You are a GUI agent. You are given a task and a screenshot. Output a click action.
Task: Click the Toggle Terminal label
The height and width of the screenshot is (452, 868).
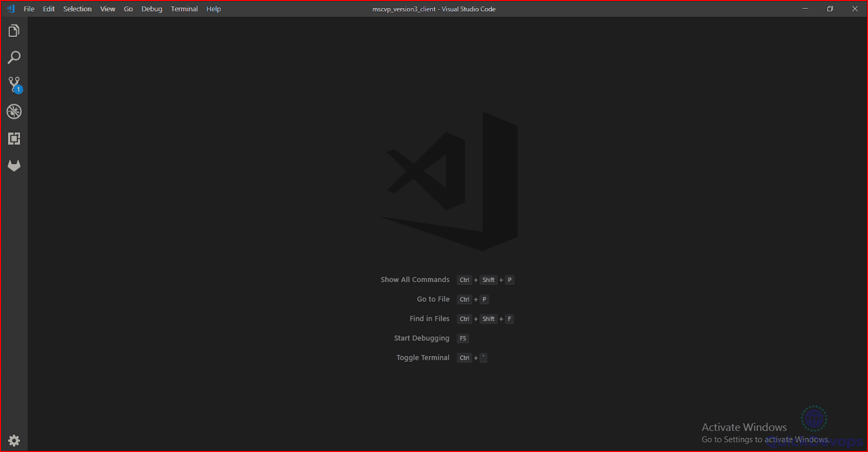click(423, 358)
